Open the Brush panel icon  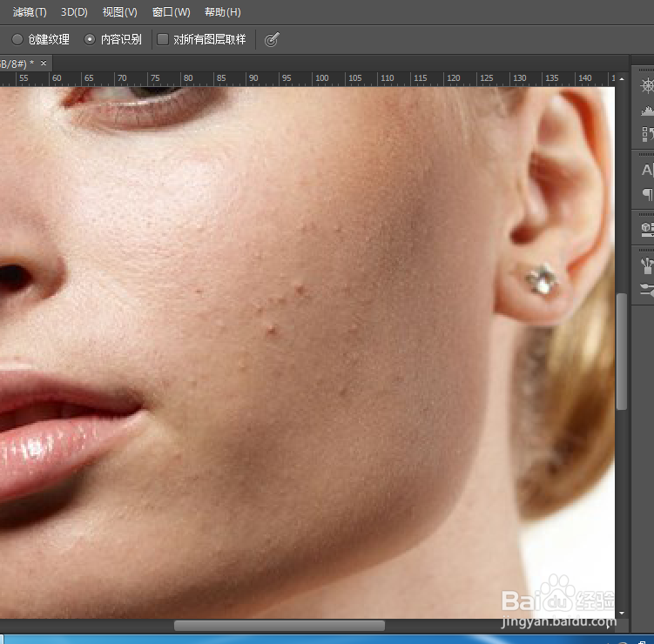click(647, 289)
